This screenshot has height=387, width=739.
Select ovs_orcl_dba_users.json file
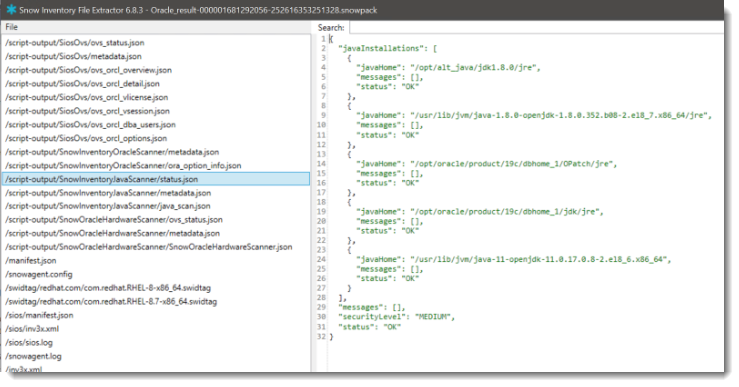tap(90, 124)
